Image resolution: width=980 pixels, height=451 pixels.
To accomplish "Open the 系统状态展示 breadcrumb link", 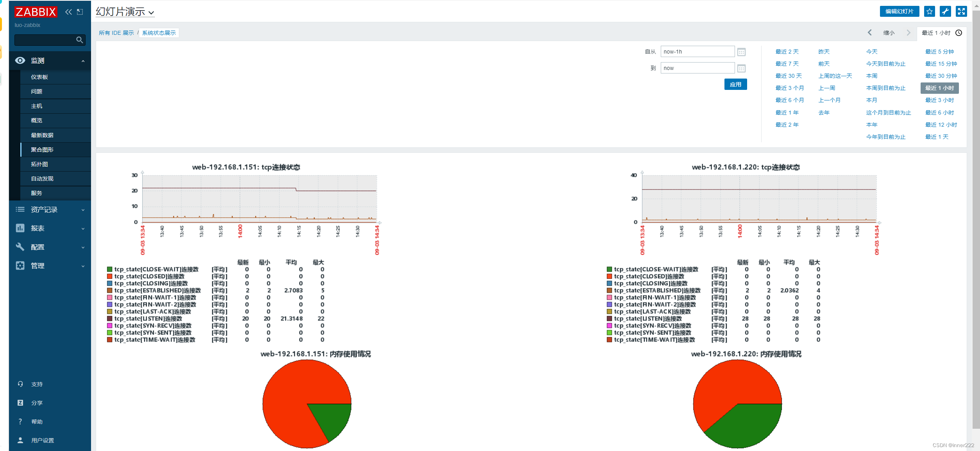I will click(159, 33).
